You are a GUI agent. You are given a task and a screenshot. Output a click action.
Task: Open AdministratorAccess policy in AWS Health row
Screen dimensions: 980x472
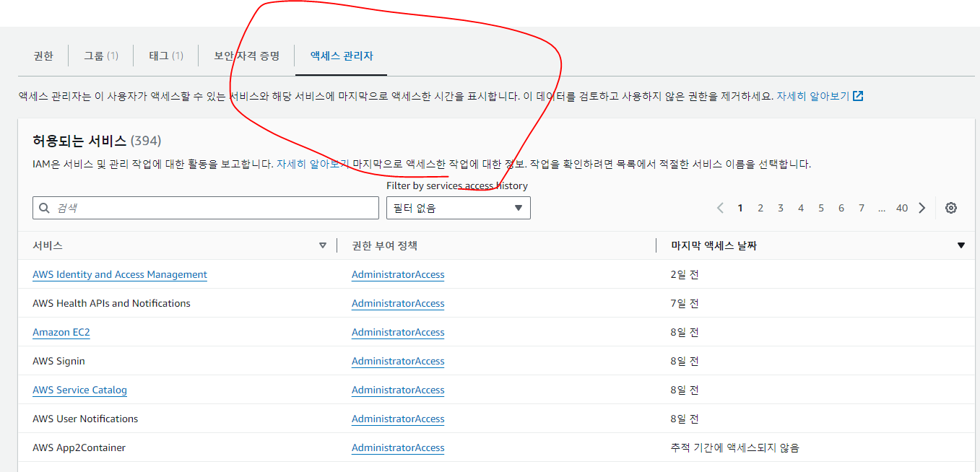tap(398, 303)
